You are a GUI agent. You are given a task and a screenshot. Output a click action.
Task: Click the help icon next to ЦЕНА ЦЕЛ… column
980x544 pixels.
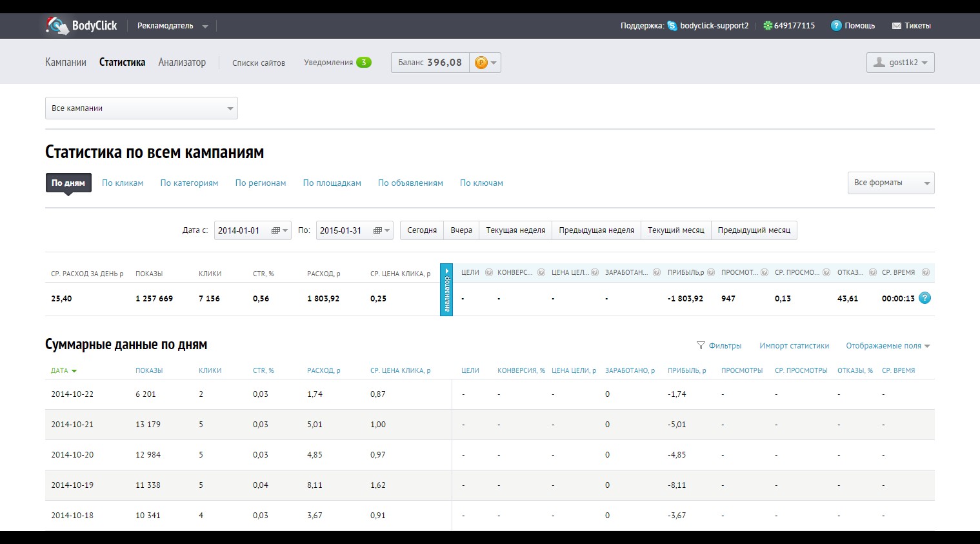point(595,272)
